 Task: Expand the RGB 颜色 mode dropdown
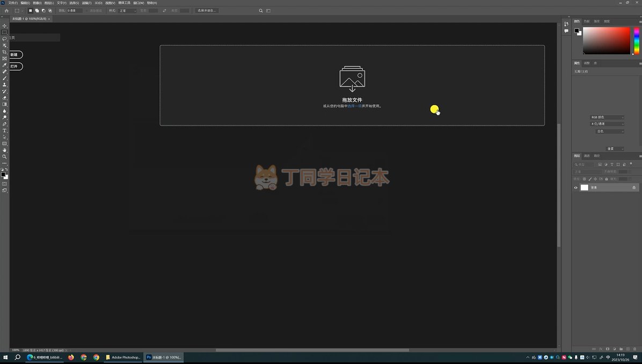[607, 117]
